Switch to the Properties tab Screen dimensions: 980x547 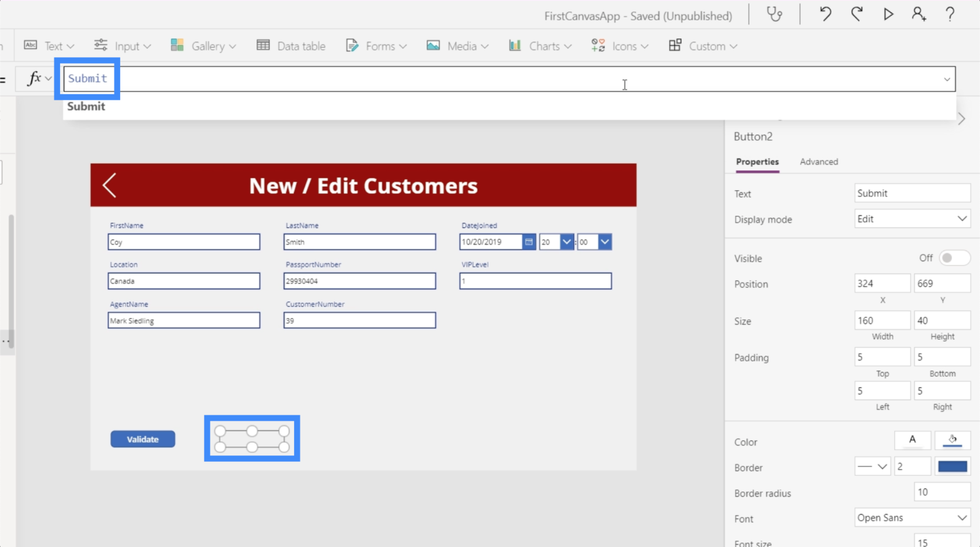pyautogui.click(x=757, y=162)
